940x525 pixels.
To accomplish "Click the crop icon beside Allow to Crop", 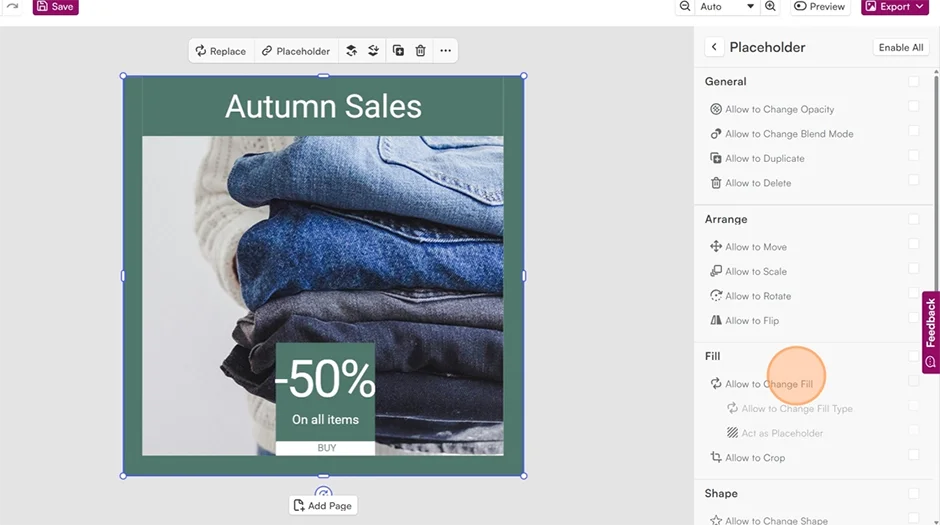I will pyautogui.click(x=716, y=457).
